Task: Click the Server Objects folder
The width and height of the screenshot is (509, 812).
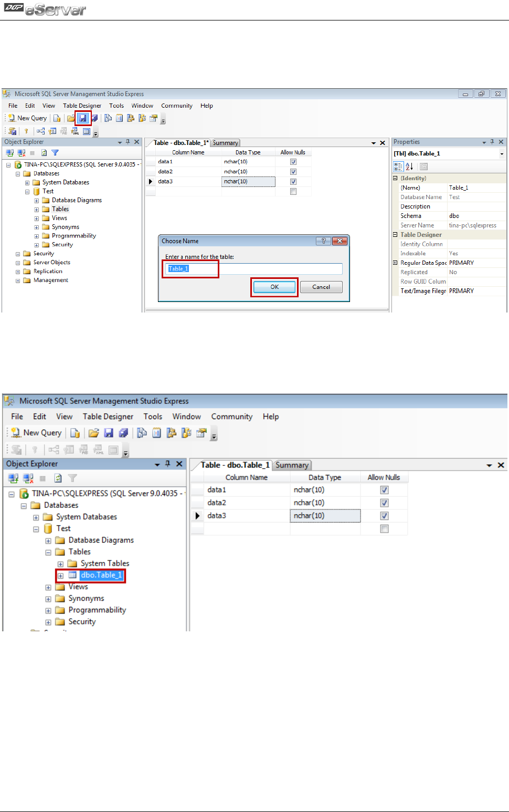Action: pos(51,263)
